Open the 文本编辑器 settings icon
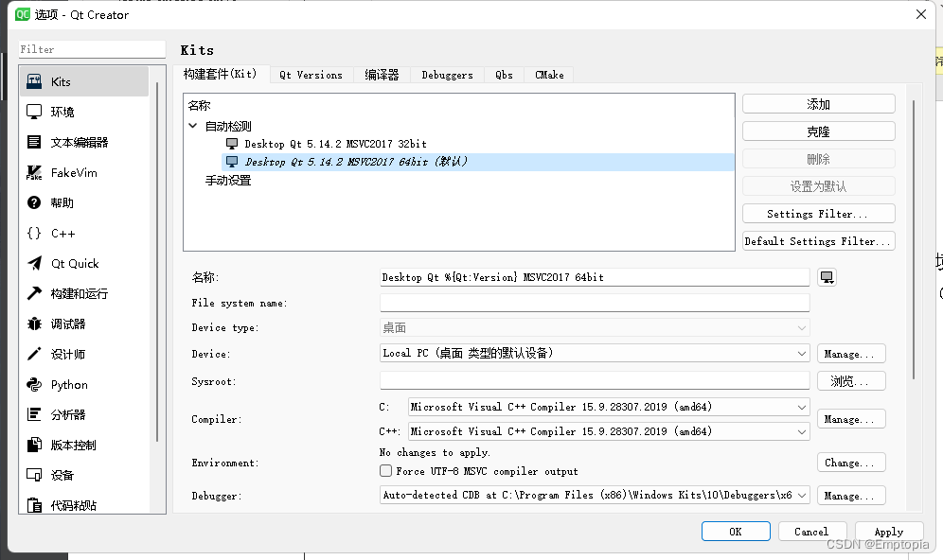 coord(34,142)
